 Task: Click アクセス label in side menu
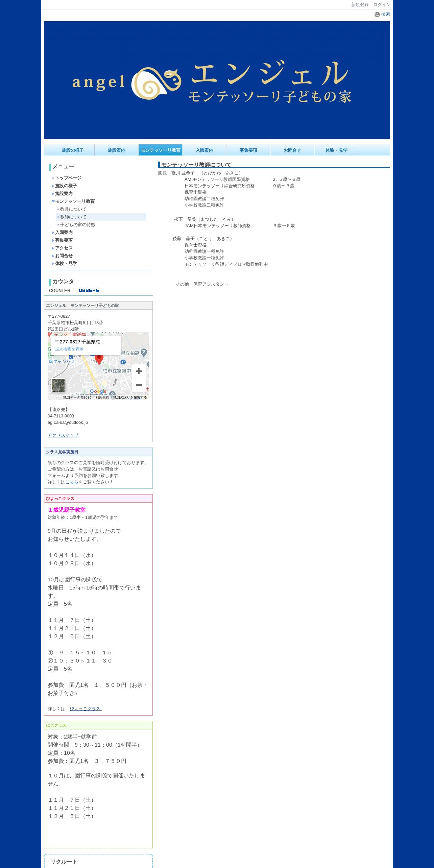point(64,248)
